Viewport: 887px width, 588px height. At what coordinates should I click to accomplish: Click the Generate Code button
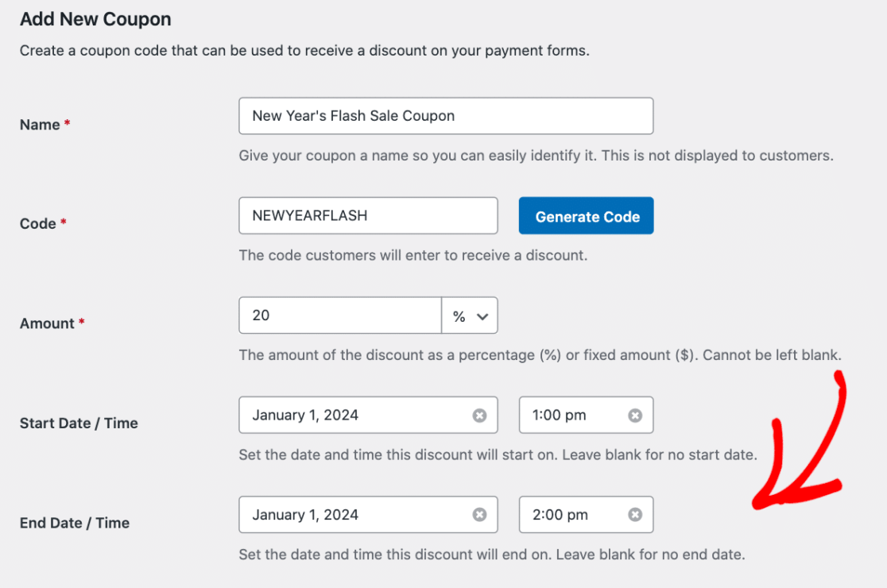[x=586, y=216]
